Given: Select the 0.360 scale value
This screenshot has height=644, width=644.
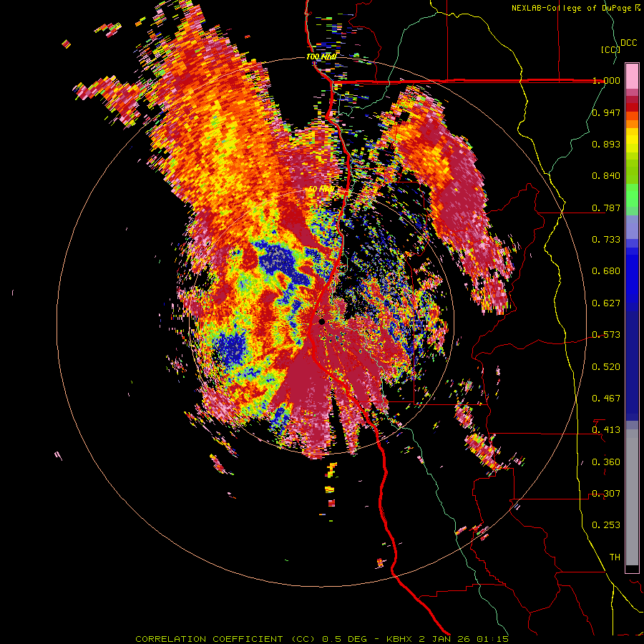Looking at the screenshot, I should (606, 462).
